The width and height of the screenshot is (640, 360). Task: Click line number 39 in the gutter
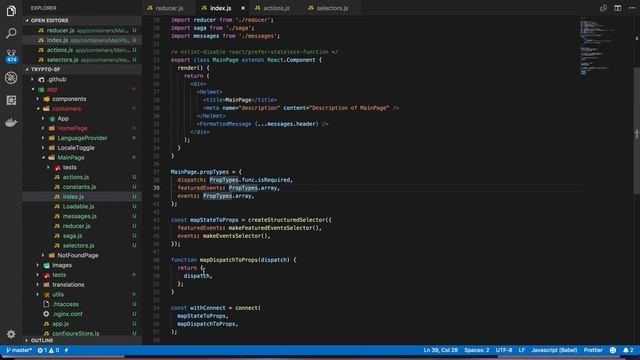pos(156,188)
